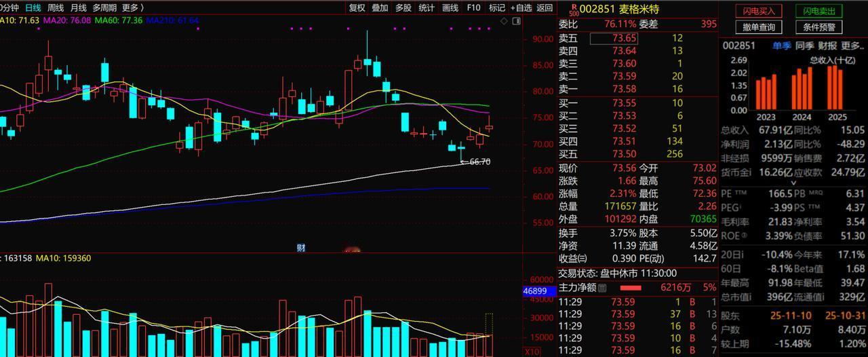868x357 pixels.
Task: Open F10 company information
Action: (473, 8)
